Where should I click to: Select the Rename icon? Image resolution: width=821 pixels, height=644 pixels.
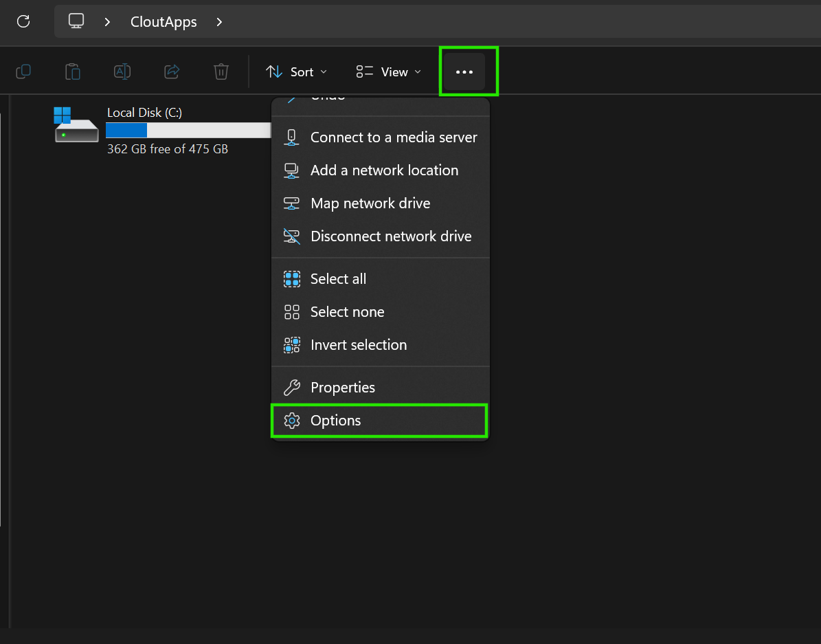click(122, 71)
